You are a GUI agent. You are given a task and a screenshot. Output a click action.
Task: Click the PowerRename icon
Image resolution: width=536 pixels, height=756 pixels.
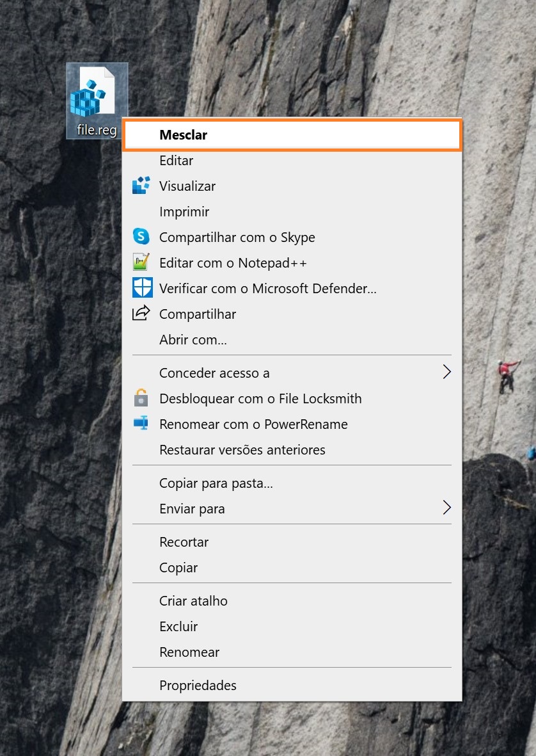(141, 424)
